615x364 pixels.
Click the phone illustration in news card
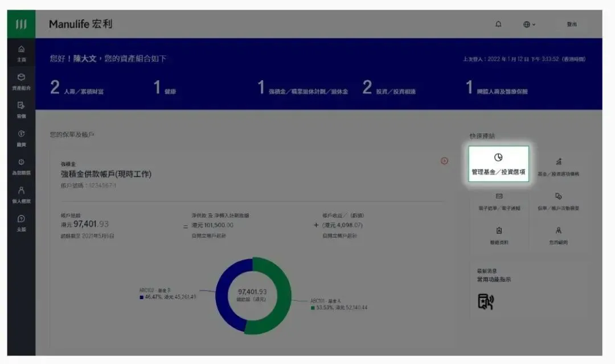[x=486, y=301]
